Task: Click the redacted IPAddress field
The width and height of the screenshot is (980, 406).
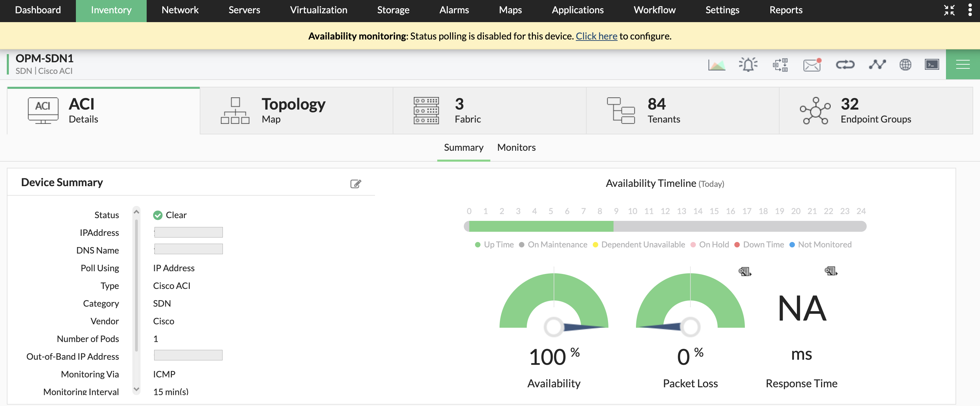Action: pyautogui.click(x=188, y=232)
